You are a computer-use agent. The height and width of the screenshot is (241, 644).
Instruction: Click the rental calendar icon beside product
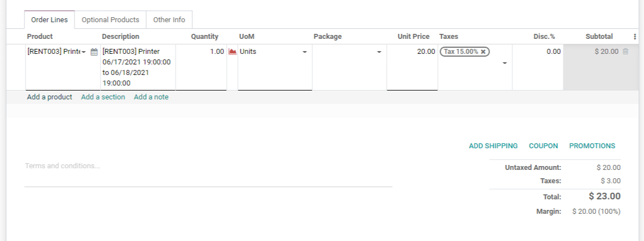tap(94, 52)
